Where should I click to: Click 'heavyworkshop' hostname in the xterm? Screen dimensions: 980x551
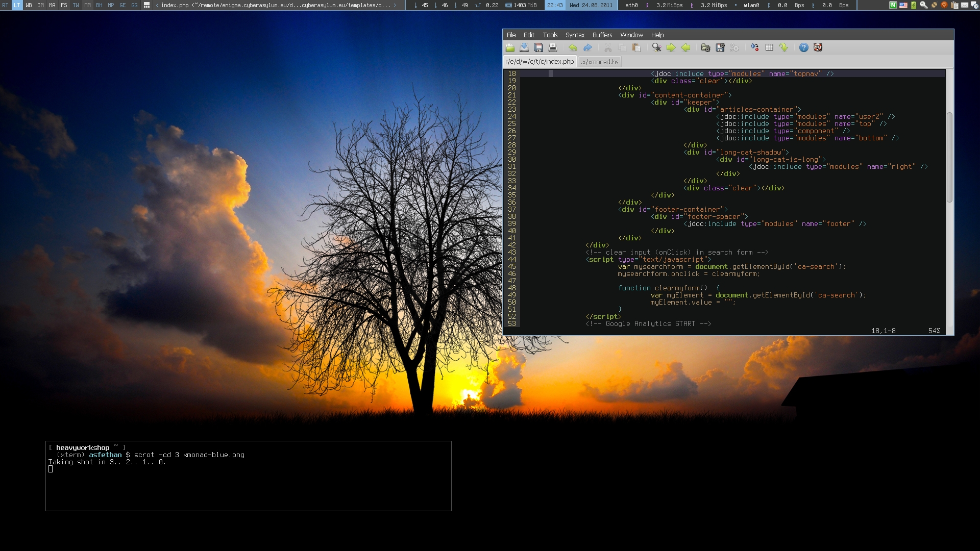tap(83, 447)
